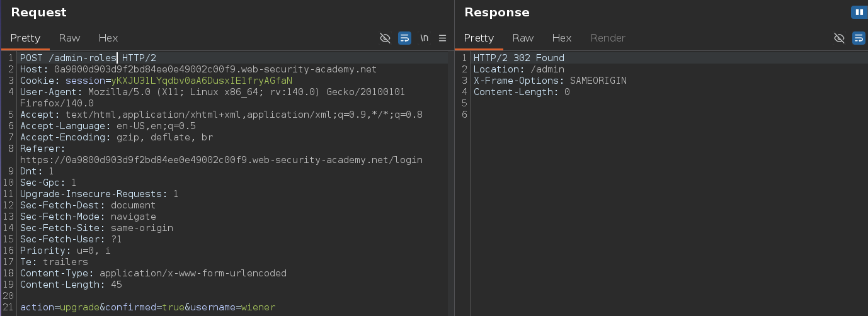Image resolution: width=868 pixels, height=316 pixels.
Task: Toggle word wrap icon in Request panel
Action: click(404, 38)
